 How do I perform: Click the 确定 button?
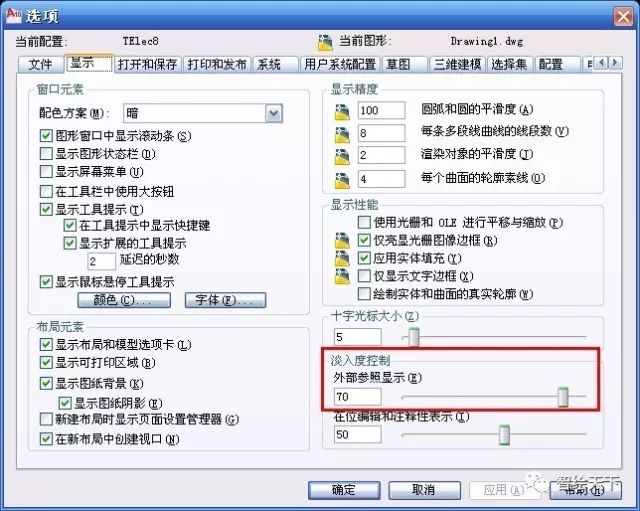(x=344, y=489)
